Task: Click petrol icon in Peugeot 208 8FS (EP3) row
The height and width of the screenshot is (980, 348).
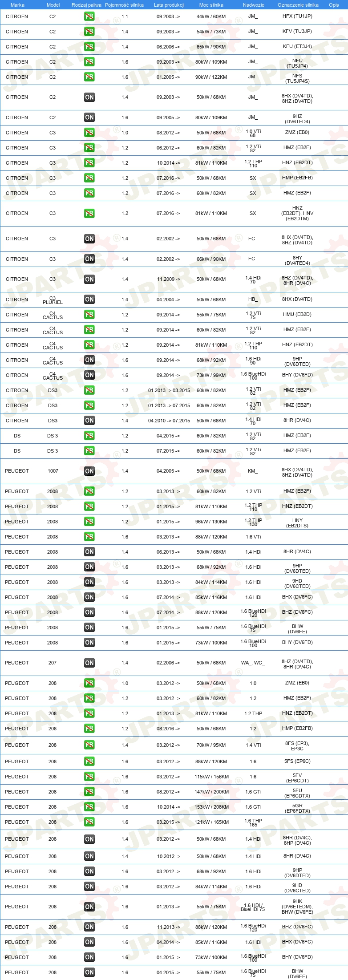Action: (x=89, y=745)
